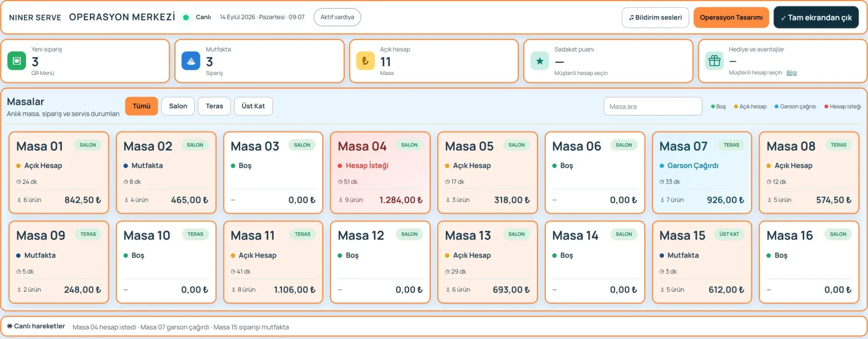Click the Masa 06 title
The image size is (868, 339).
coord(577,146)
